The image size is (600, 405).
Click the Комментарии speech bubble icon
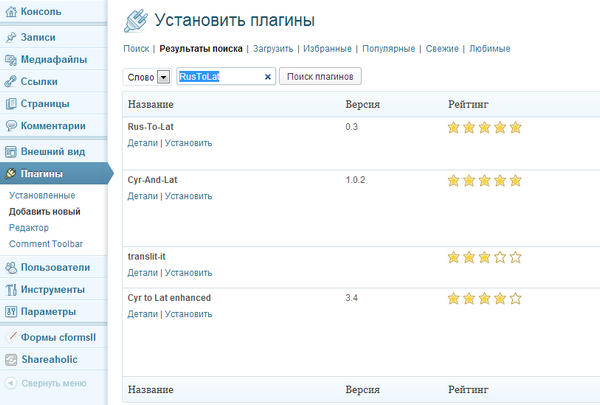tap(11, 127)
